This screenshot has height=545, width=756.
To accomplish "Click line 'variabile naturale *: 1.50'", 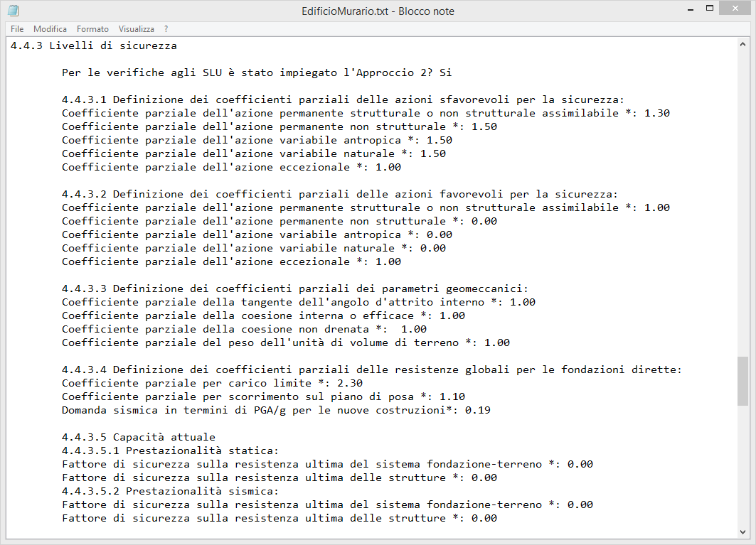I will [254, 153].
